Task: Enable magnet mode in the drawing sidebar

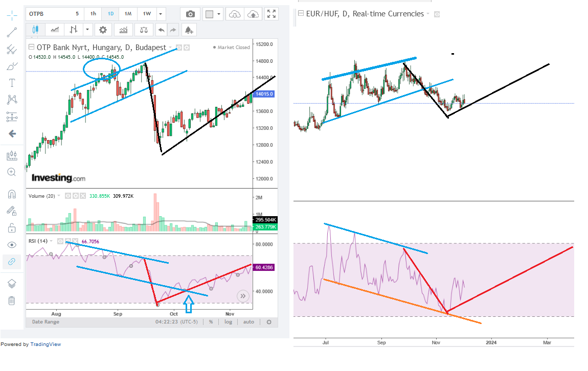Action: pos(11,194)
